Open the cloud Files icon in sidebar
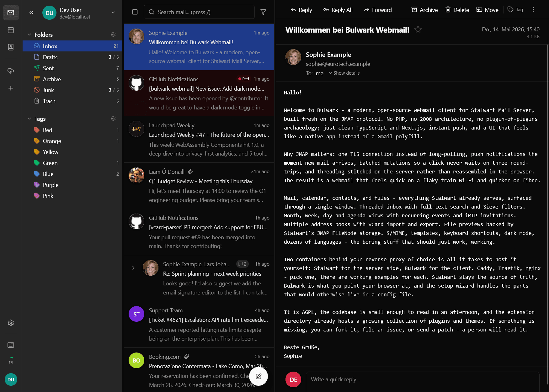 click(x=11, y=71)
